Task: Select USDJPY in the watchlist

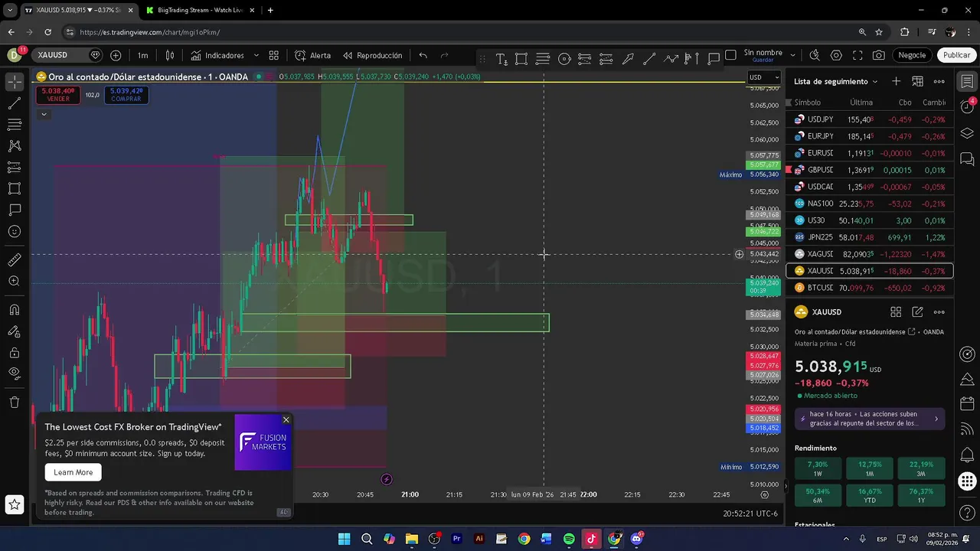Action: (870, 119)
